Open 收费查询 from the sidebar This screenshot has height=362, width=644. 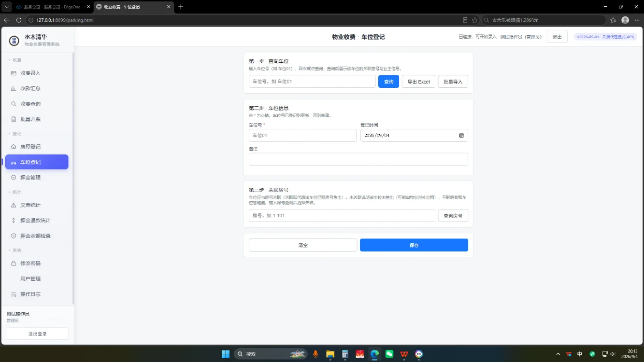tap(37, 104)
